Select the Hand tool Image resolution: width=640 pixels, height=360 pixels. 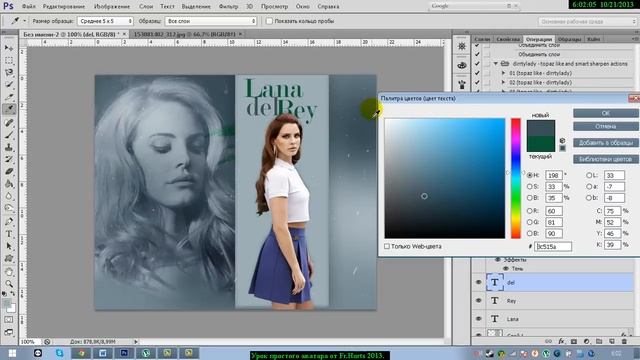[x=9, y=272]
